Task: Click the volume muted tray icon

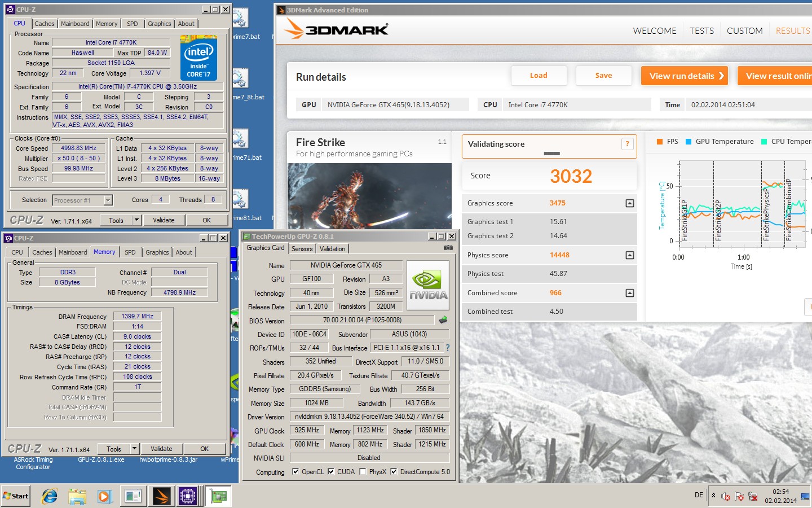Action: (726, 496)
